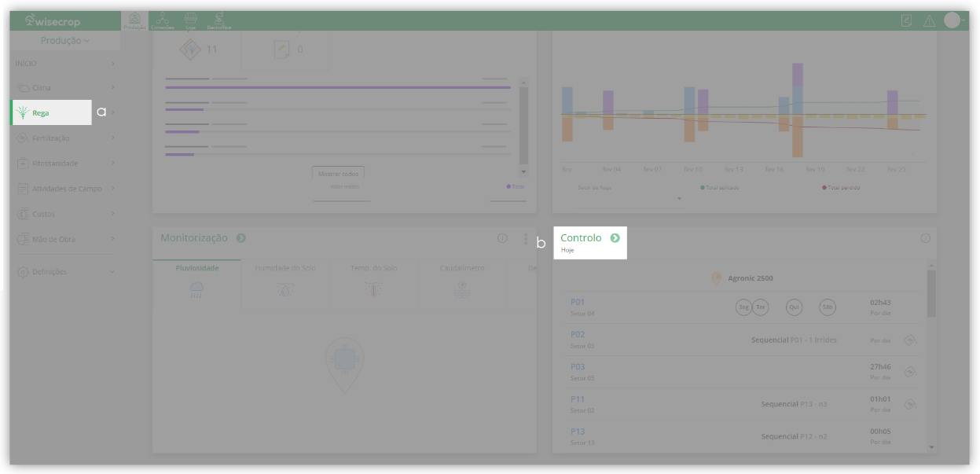Open the Controlo panel via green arrow icon
The height and width of the screenshot is (474, 980).
pyautogui.click(x=615, y=237)
